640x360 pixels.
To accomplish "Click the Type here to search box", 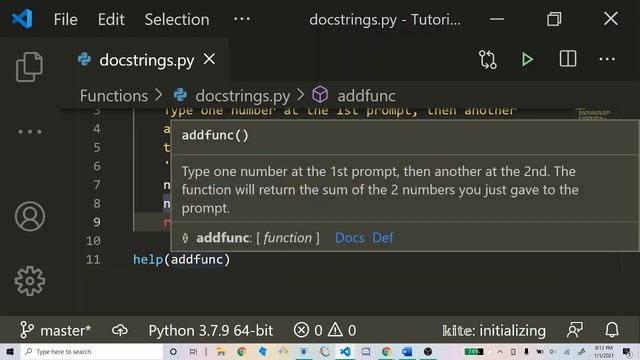I will pyautogui.click(x=92, y=351).
